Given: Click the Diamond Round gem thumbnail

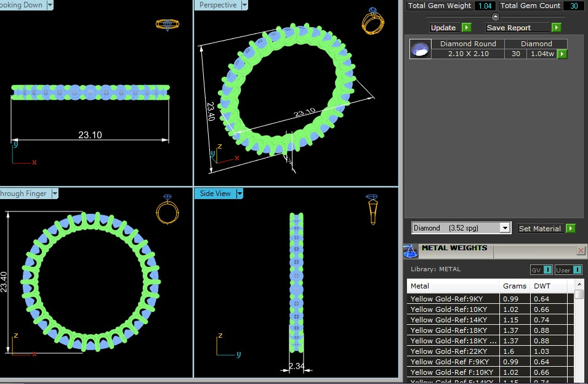Looking at the screenshot, I should click(x=420, y=49).
